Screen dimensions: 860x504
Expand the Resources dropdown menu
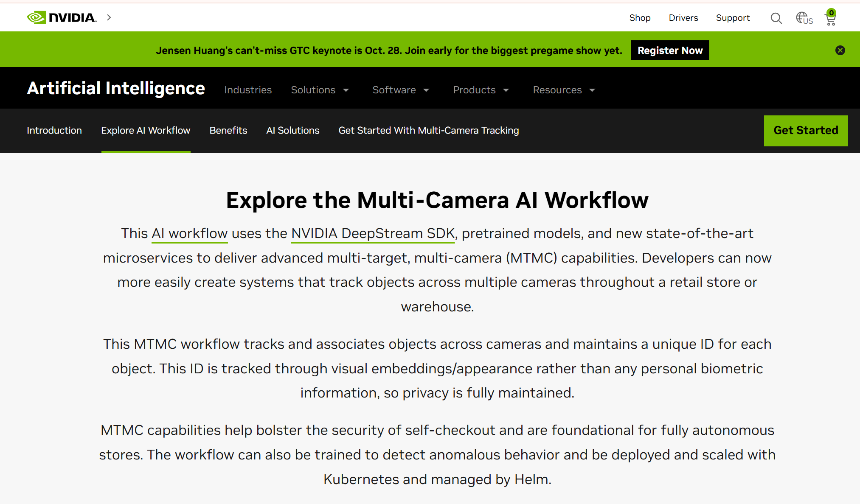[564, 90]
